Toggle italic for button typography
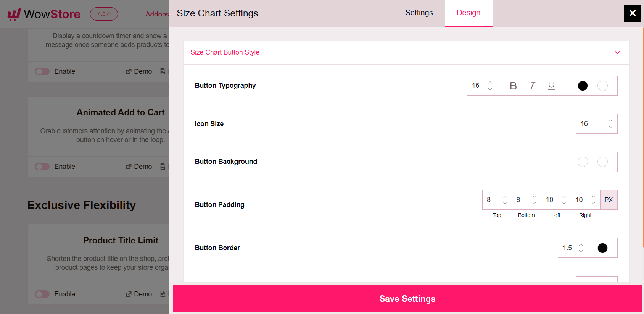 pyautogui.click(x=532, y=86)
